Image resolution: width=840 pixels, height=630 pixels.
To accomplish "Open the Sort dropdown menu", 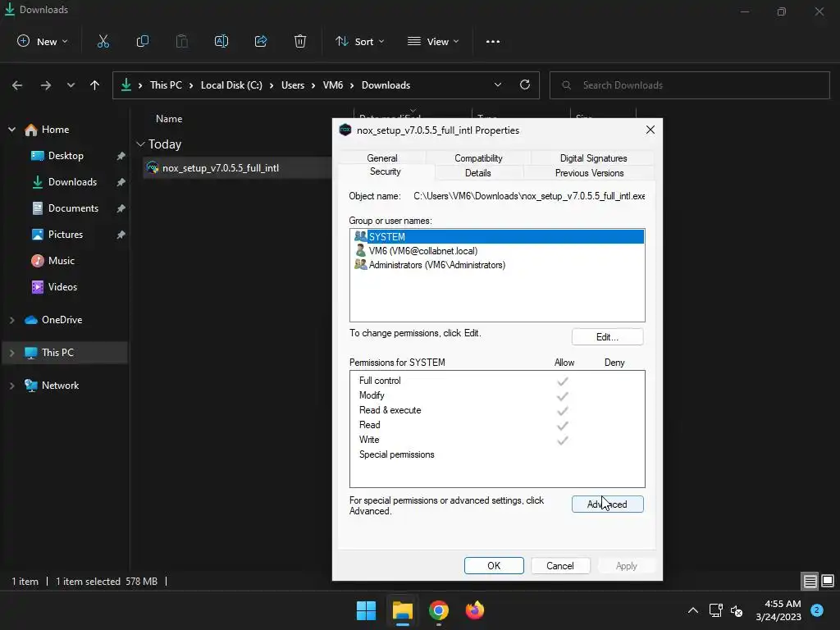I will pos(359,41).
